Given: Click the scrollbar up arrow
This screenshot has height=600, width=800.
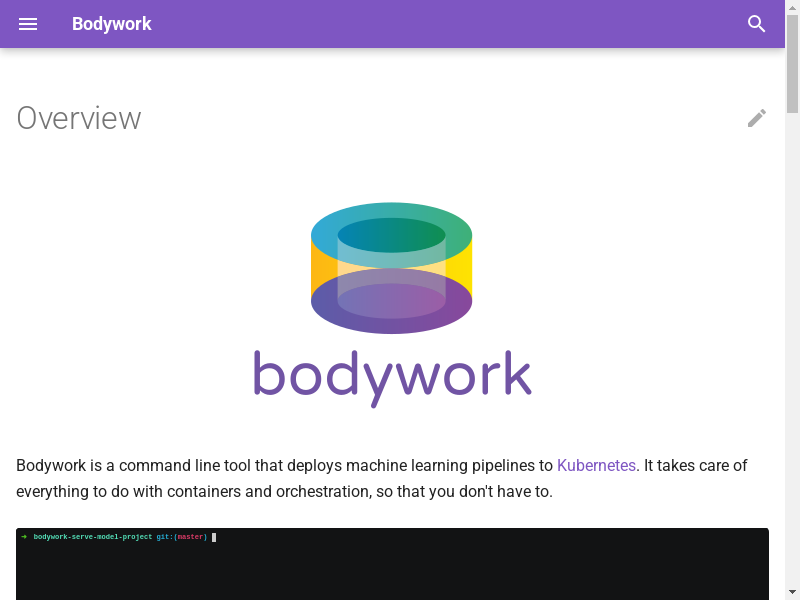Looking at the screenshot, I should (792, 8).
